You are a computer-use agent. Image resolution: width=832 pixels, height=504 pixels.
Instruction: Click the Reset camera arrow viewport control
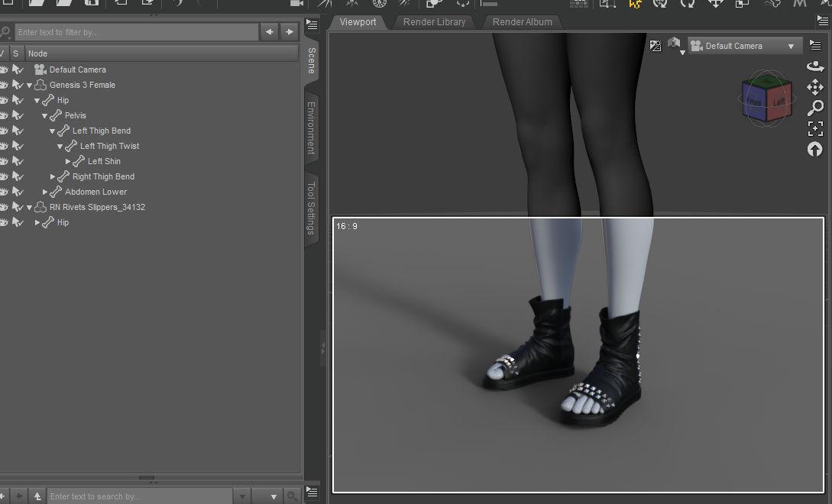pyautogui.click(x=815, y=150)
